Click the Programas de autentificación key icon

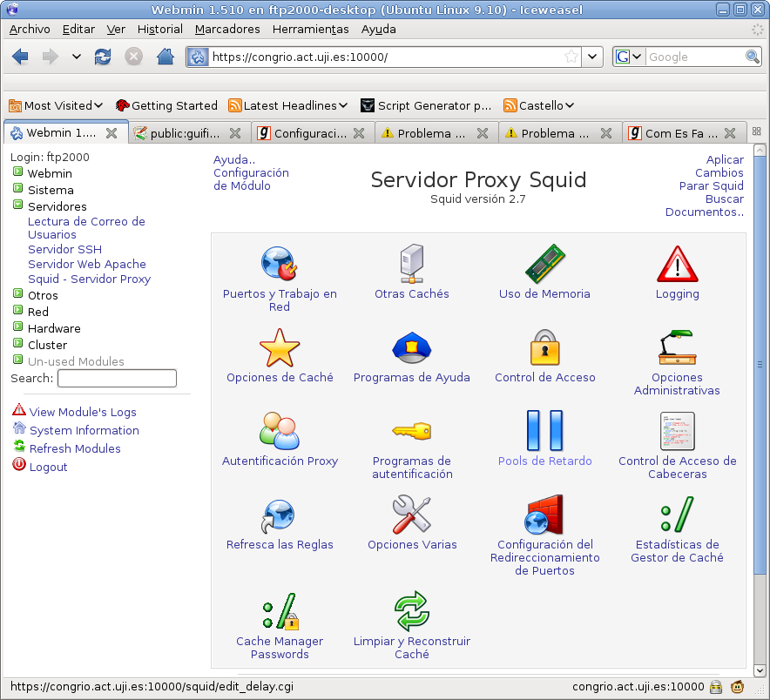pos(411,432)
